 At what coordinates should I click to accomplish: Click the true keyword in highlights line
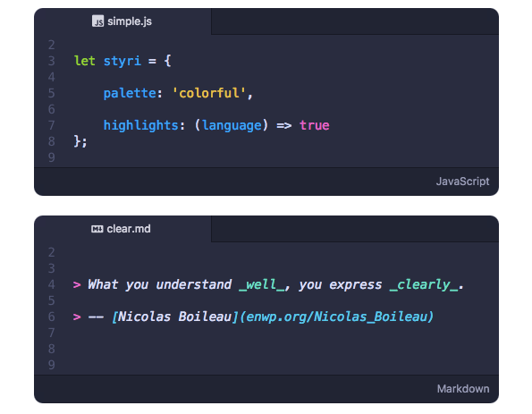[314, 125]
